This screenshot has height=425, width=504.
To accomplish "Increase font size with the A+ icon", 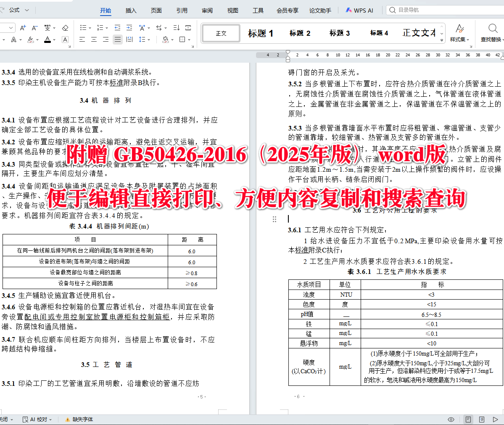I will point(23,28).
